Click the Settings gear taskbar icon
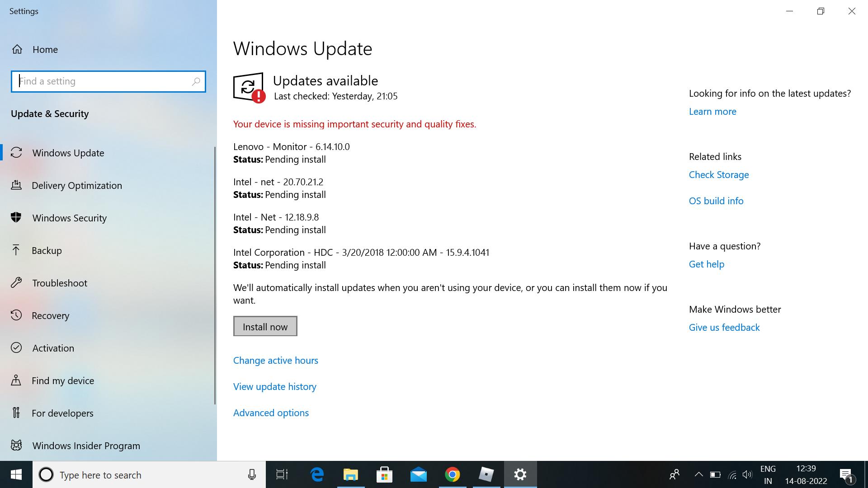The height and width of the screenshot is (488, 868). point(520,474)
